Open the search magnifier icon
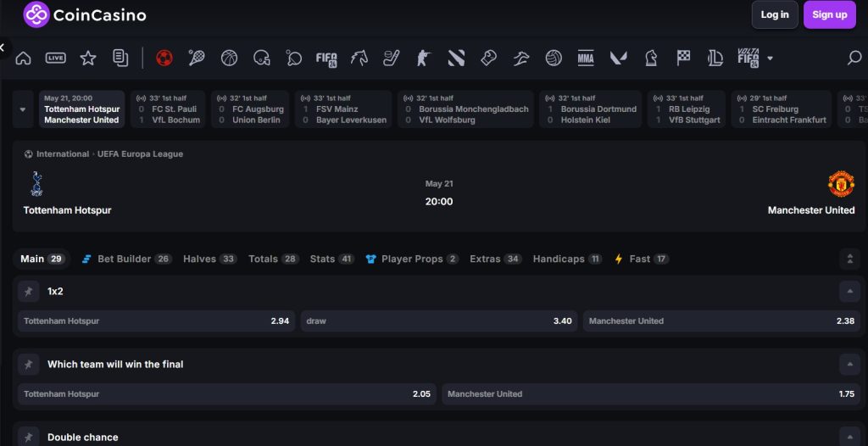The height and width of the screenshot is (446, 868). [x=854, y=58]
